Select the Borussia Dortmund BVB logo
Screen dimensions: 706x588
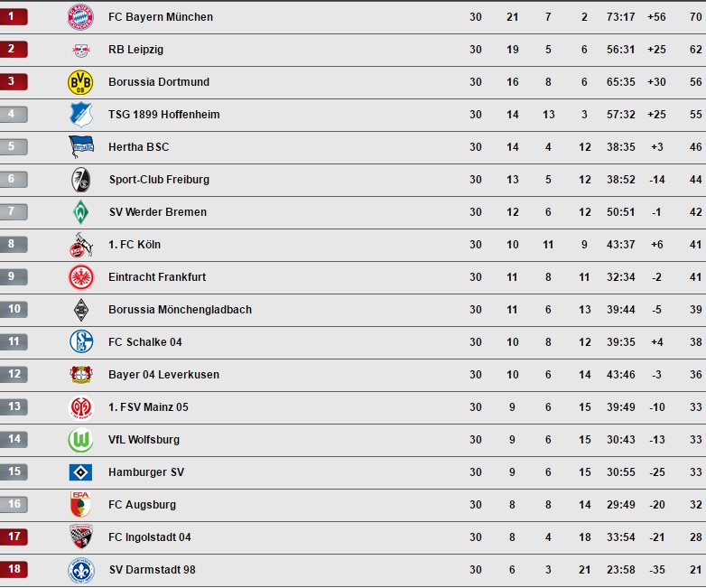tap(80, 82)
